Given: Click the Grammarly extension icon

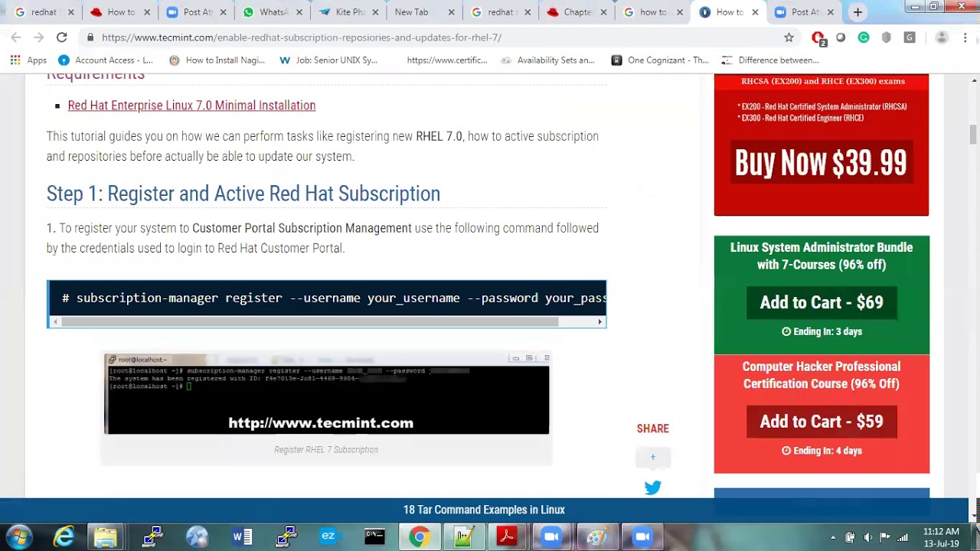Looking at the screenshot, I should tap(864, 37).
